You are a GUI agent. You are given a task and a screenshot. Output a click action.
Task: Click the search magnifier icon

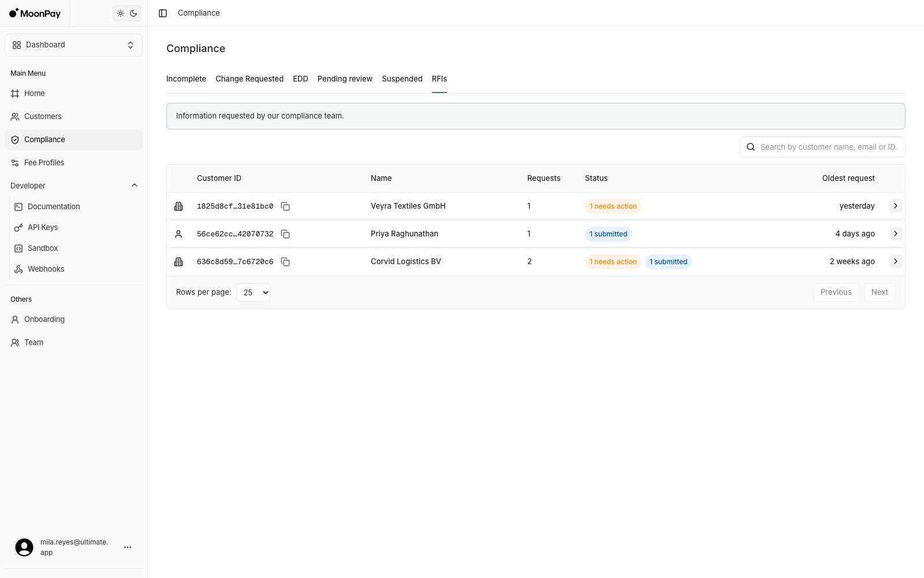click(751, 147)
